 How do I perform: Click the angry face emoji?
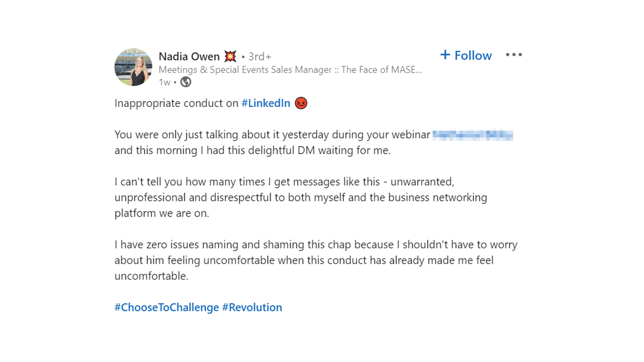(x=301, y=103)
